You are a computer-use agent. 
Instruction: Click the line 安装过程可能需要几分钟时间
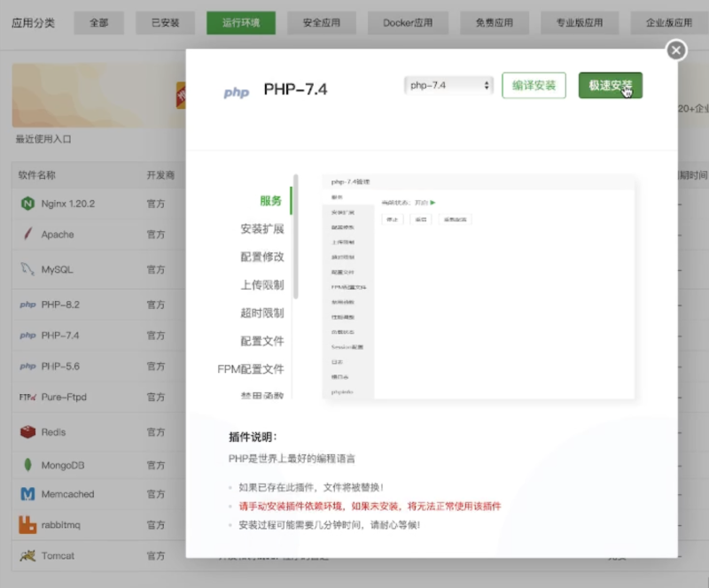click(329, 525)
